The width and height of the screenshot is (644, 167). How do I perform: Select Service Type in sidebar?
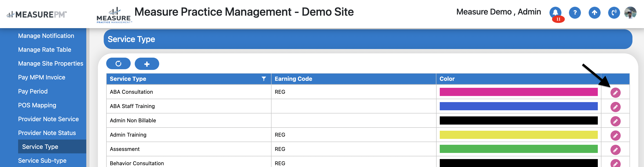tap(52, 147)
